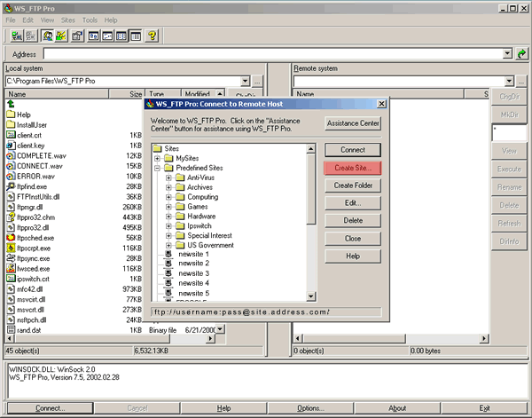
Task: Expand the MySites folder node
Action: tap(157, 158)
